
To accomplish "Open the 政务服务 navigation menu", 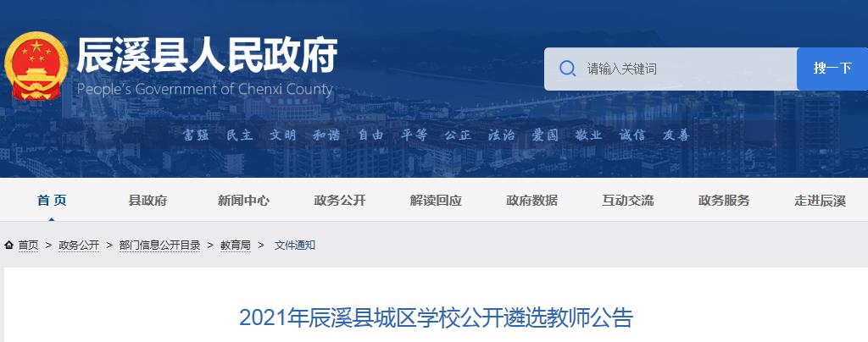I will 724,201.
